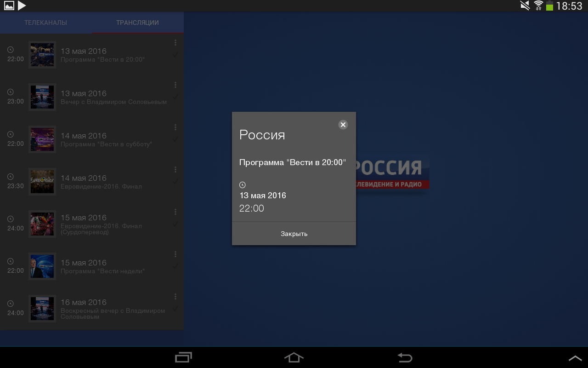Open overflow menu for Вечер с Владимиром Соловьевым

click(175, 85)
